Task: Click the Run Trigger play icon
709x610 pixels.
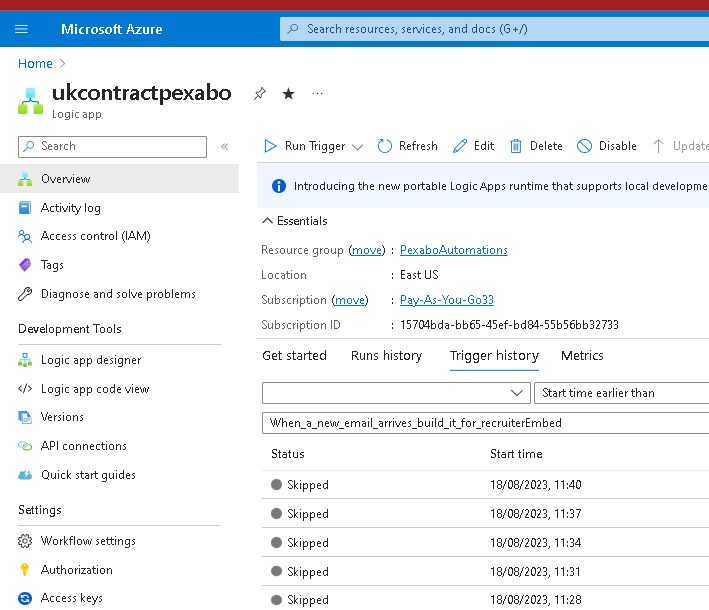Action: click(x=270, y=146)
